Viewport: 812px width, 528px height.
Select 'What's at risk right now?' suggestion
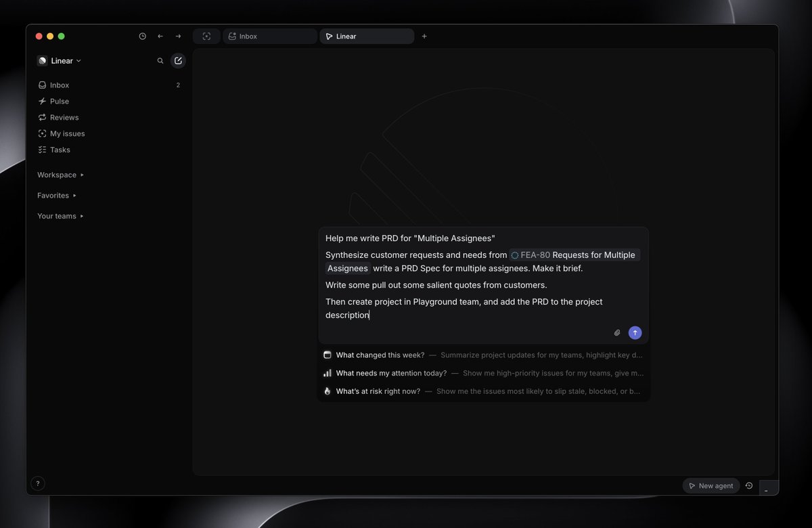[484, 391]
